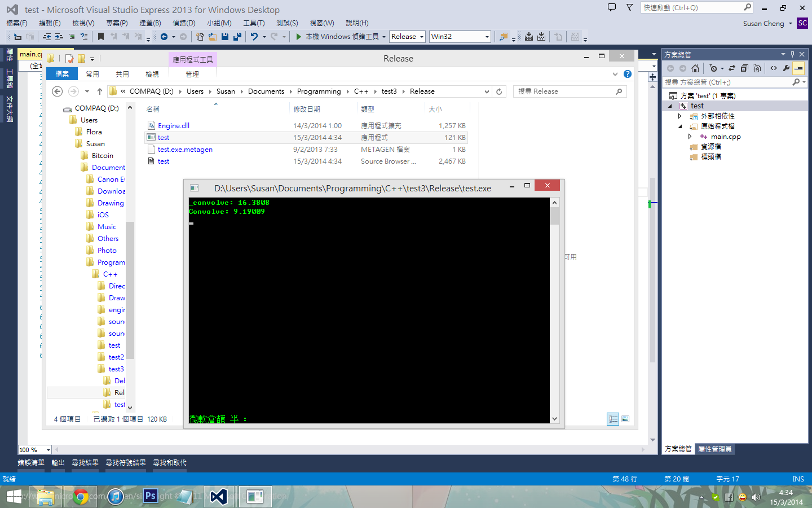The height and width of the screenshot is (508, 812).
Task: Open the 建置(B) menu
Action: [x=150, y=23]
